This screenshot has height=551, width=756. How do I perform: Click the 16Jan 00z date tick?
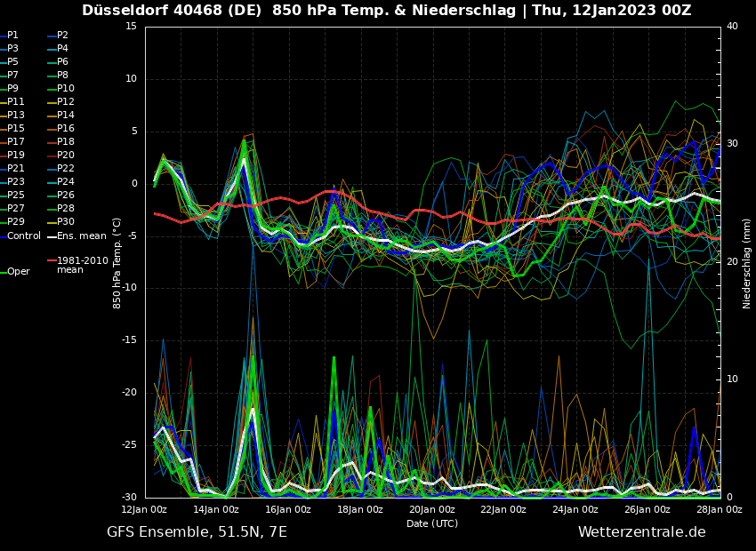[288, 509]
